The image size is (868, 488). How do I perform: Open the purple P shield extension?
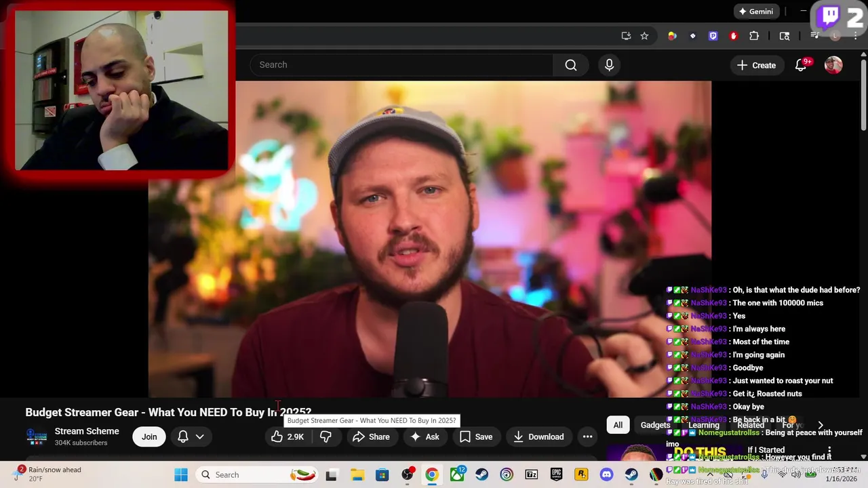pos(713,36)
